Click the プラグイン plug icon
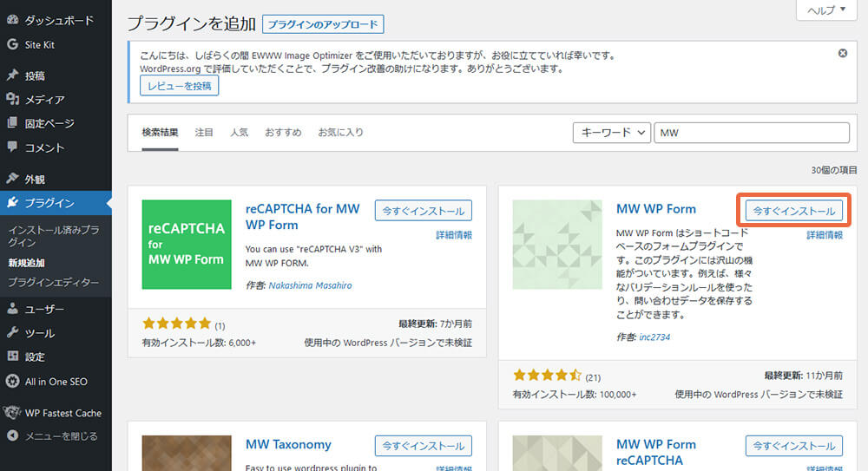Viewport: 868px width, 471px height. tap(12, 203)
